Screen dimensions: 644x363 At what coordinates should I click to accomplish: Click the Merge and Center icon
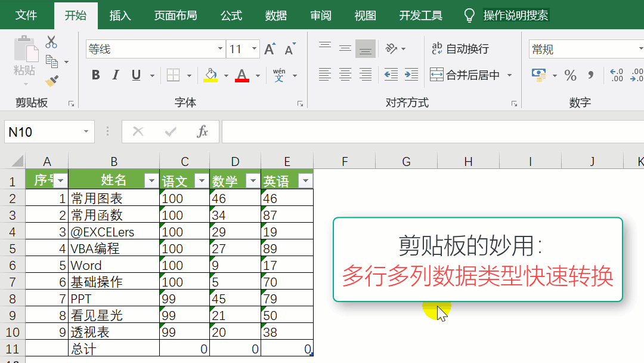pos(437,75)
